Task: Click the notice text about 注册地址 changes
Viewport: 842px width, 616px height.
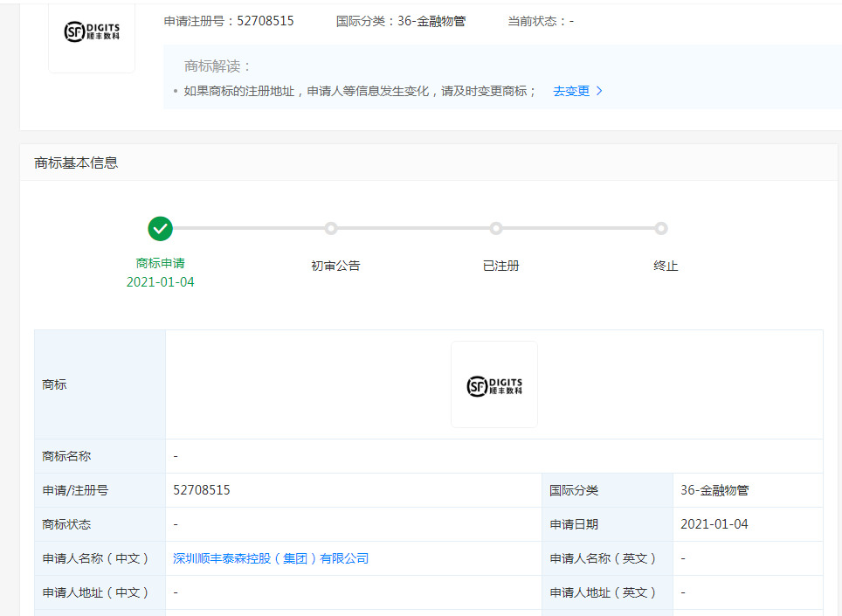Action: (x=360, y=91)
